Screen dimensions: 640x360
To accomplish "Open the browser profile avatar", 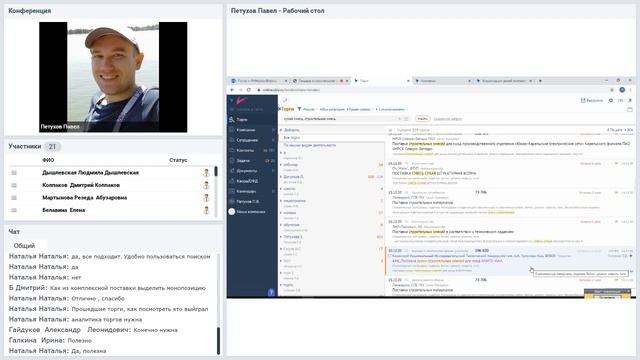I will 622,90.
